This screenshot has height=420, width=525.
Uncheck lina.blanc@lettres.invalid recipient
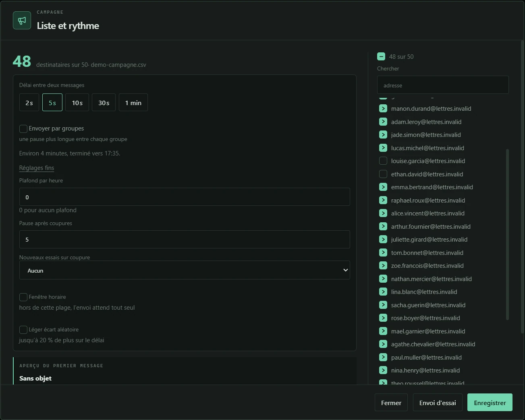pos(383,292)
